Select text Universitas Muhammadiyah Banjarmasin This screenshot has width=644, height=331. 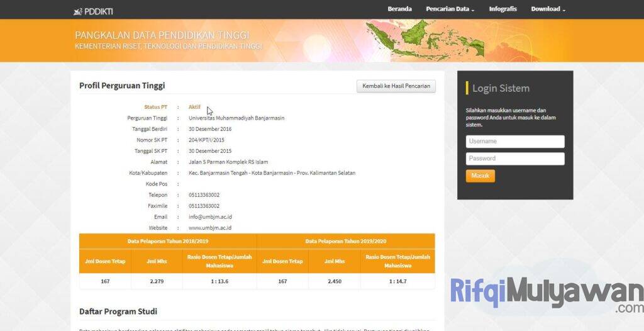point(236,118)
